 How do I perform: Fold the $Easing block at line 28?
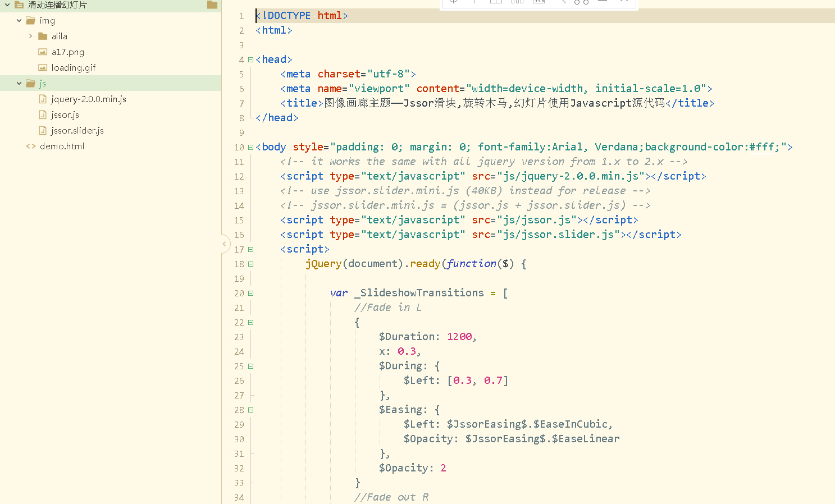pyautogui.click(x=250, y=410)
